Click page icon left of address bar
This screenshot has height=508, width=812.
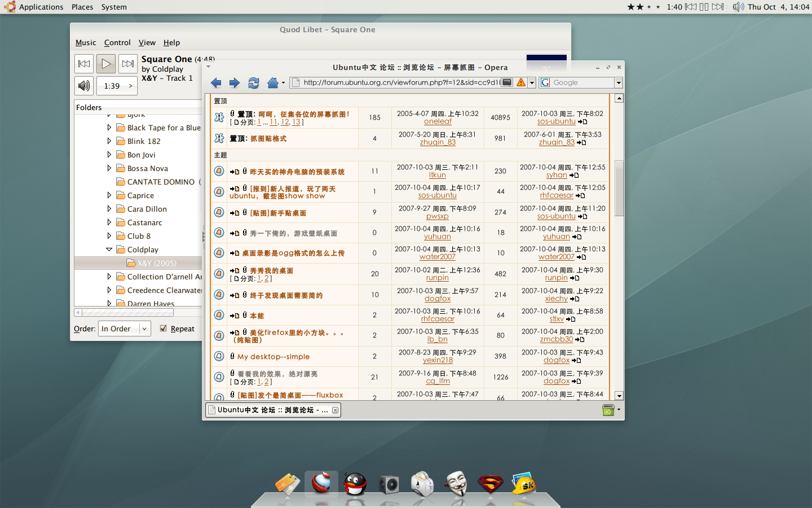pos(295,83)
